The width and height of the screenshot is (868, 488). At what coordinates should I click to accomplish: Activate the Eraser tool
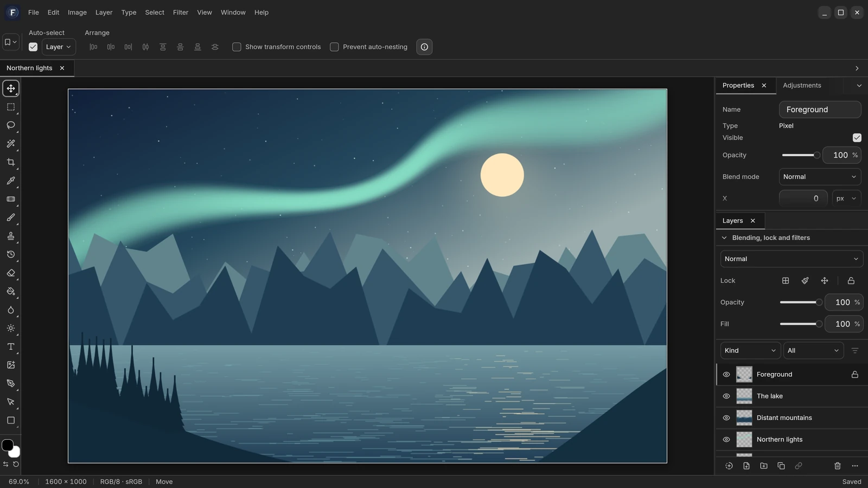(11, 273)
